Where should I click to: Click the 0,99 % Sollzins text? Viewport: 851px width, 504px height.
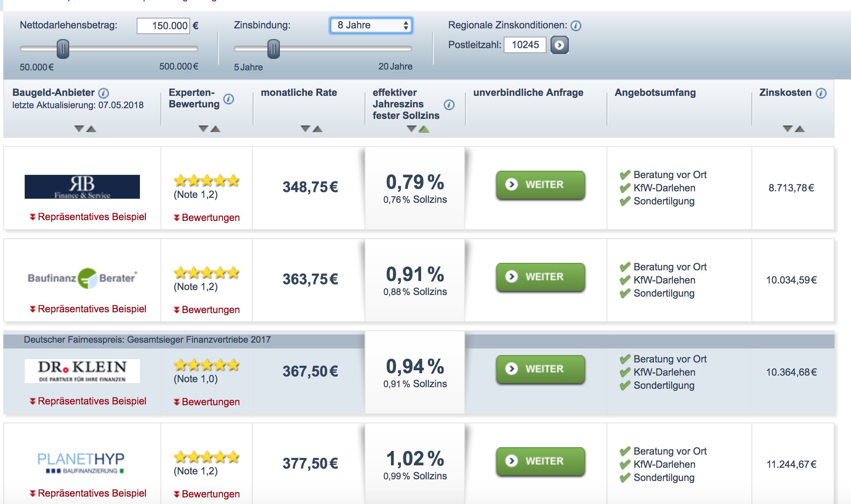(x=415, y=476)
